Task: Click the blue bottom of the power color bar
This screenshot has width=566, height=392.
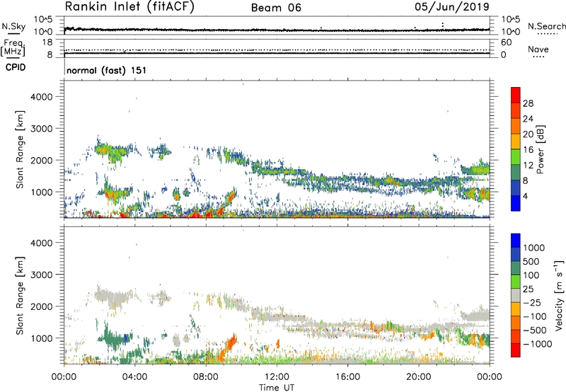Action: [x=516, y=203]
